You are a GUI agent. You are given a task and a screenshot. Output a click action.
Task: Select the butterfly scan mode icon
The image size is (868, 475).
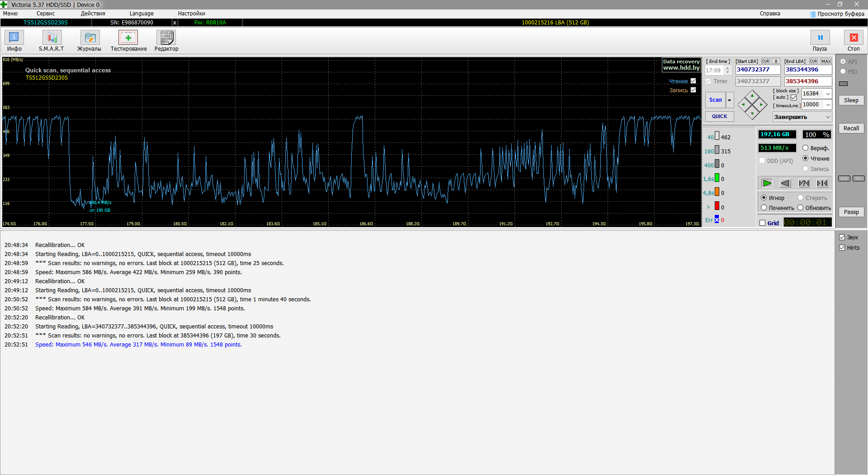tap(822, 183)
